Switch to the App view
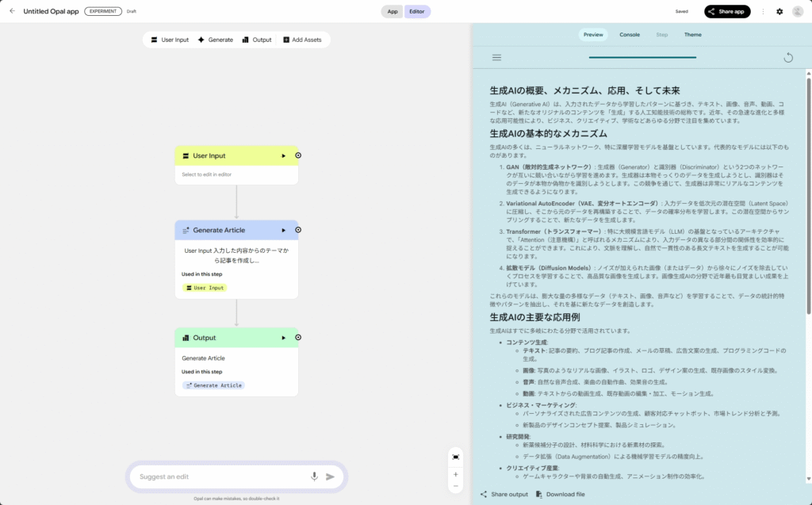The image size is (812, 505). tap(392, 12)
